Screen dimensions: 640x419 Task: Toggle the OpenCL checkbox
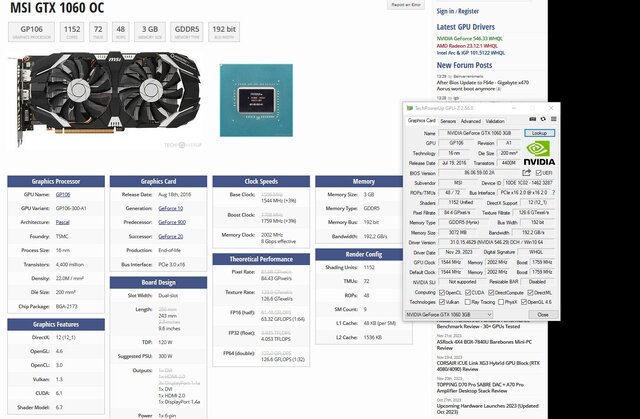(x=441, y=292)
